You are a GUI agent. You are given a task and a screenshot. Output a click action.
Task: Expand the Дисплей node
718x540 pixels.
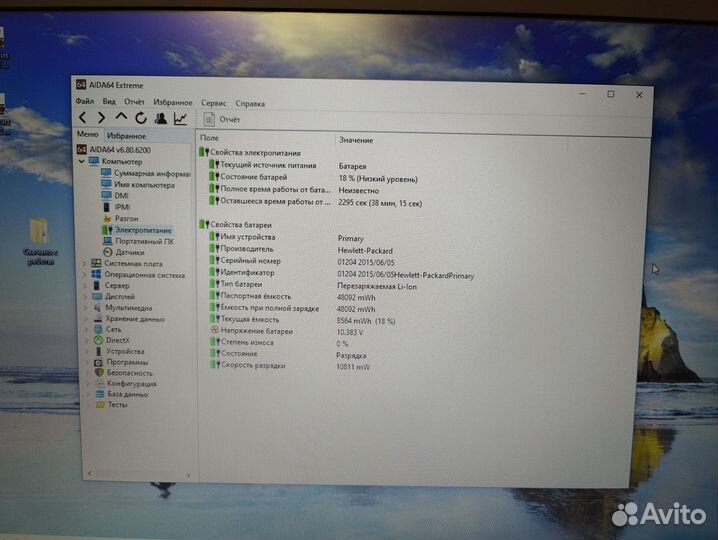click(x=86, y=297)
